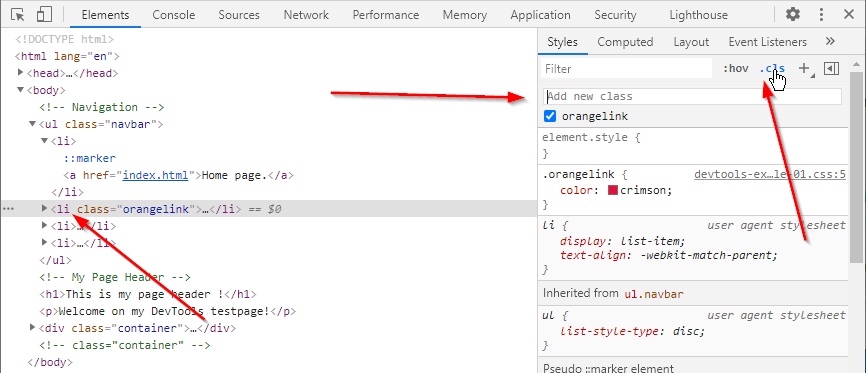
Task: Toggle the computed styles sidebar icon
Action: (831, 69)
